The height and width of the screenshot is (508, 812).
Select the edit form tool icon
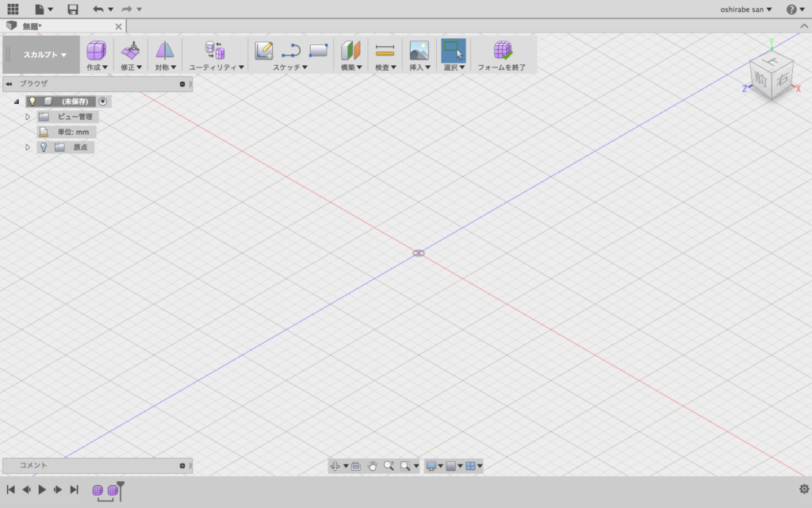point(131,50)
